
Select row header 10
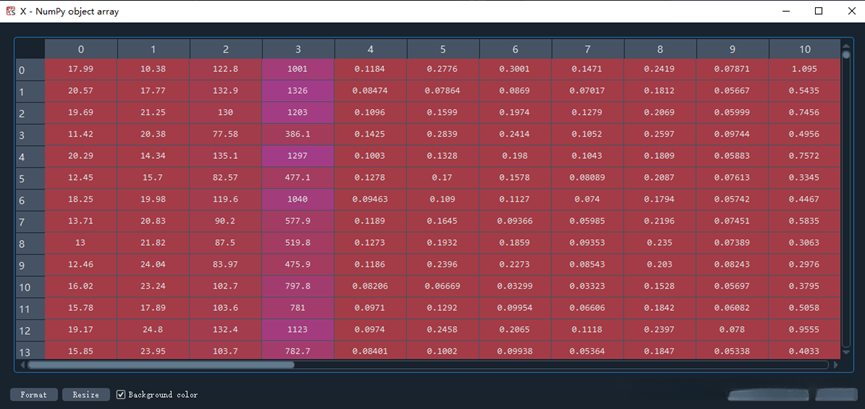(x=30, y=286)
